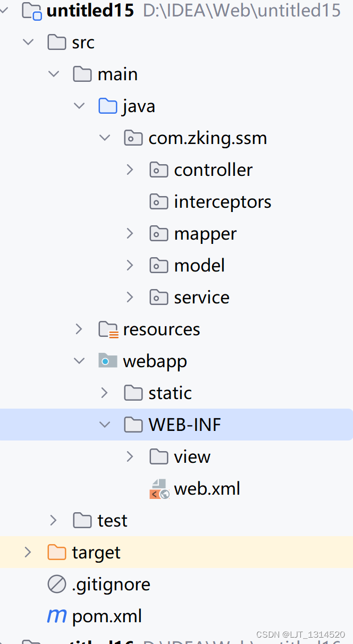Click the sources root folder icon beside java
353x644 pixels.
(x=108, y=106)
